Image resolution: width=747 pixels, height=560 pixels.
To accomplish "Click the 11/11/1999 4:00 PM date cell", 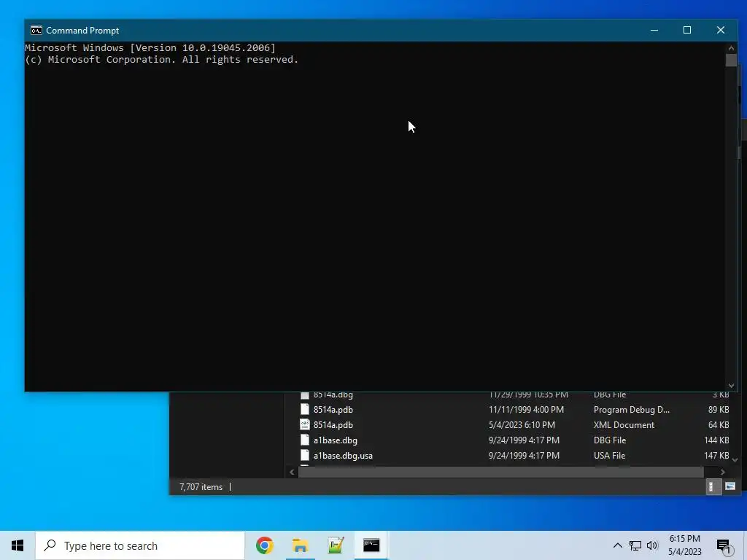I will (x=526, y=410).
